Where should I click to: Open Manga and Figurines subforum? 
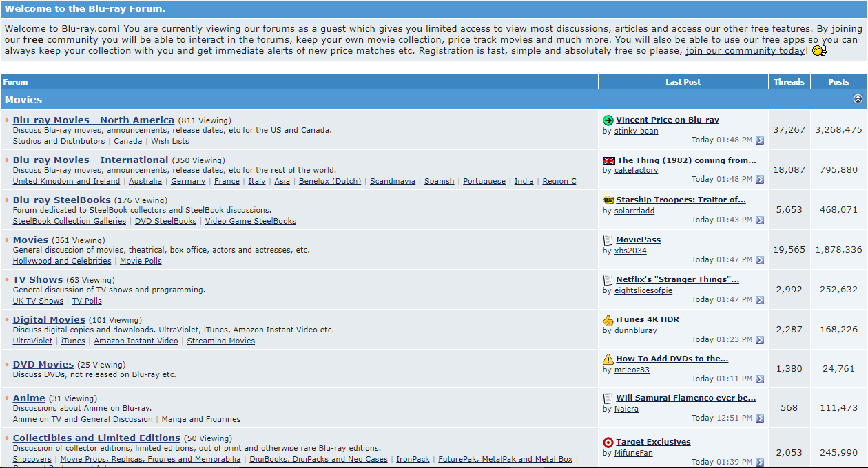[x=201, y=419]
